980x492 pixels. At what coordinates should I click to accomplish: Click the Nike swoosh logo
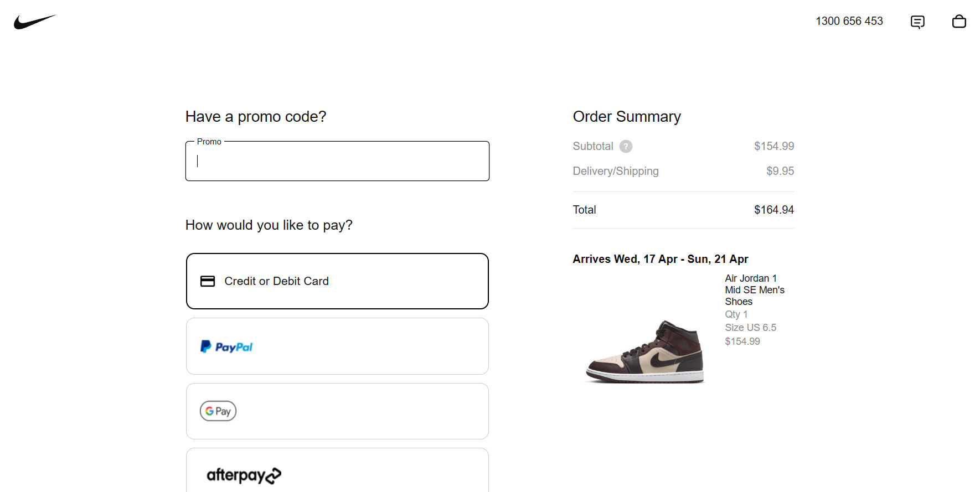pyautogui.click(x=34, y=22)
